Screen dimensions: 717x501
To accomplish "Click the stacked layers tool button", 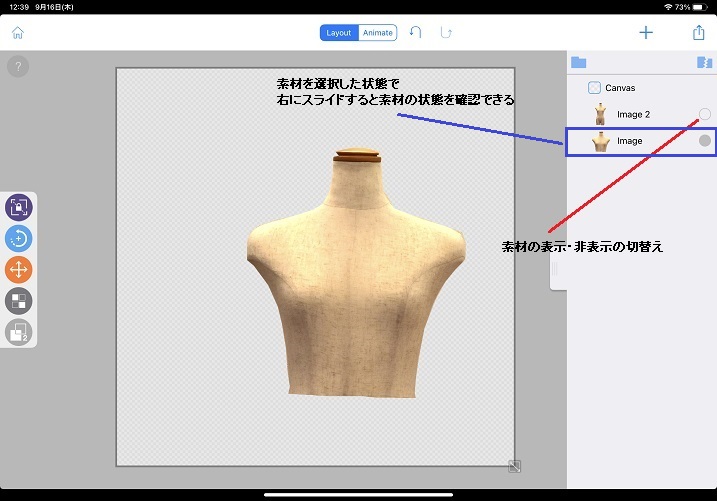I will [19, 332].
